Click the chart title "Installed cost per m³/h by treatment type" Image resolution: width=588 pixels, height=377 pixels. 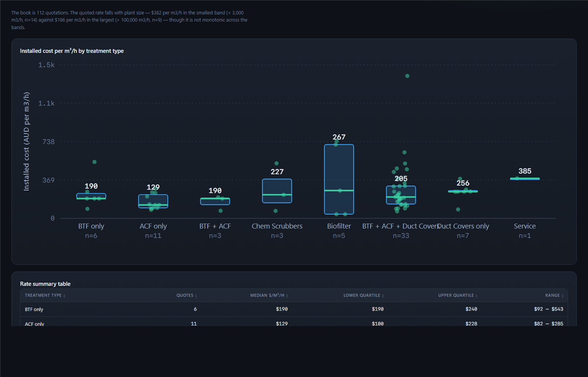(72, 51)
